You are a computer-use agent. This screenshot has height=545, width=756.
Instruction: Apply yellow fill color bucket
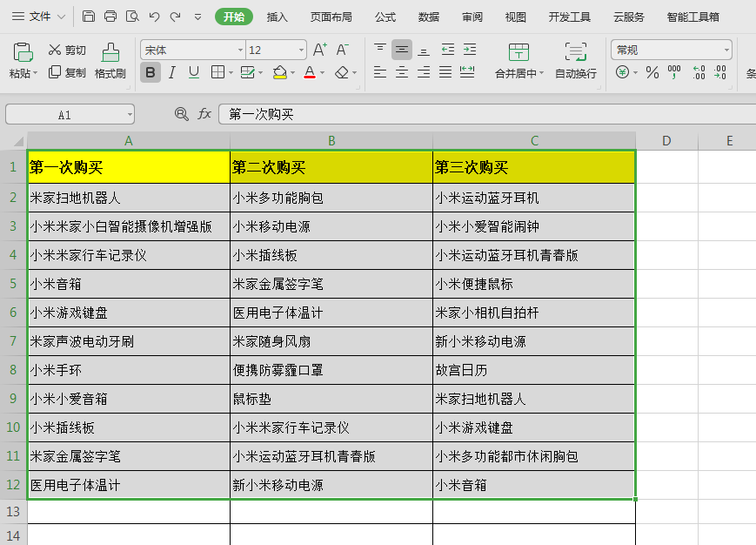coord(279,73)
